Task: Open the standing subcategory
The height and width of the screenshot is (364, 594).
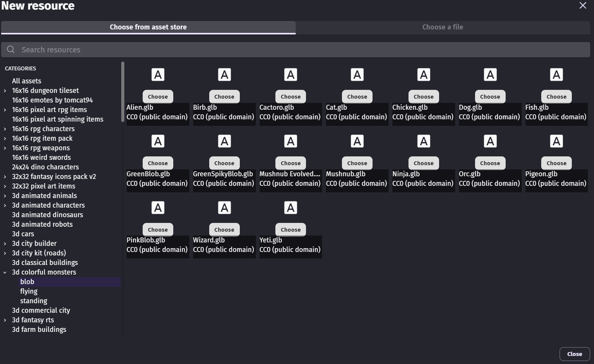Action: (x=34, y=301)
